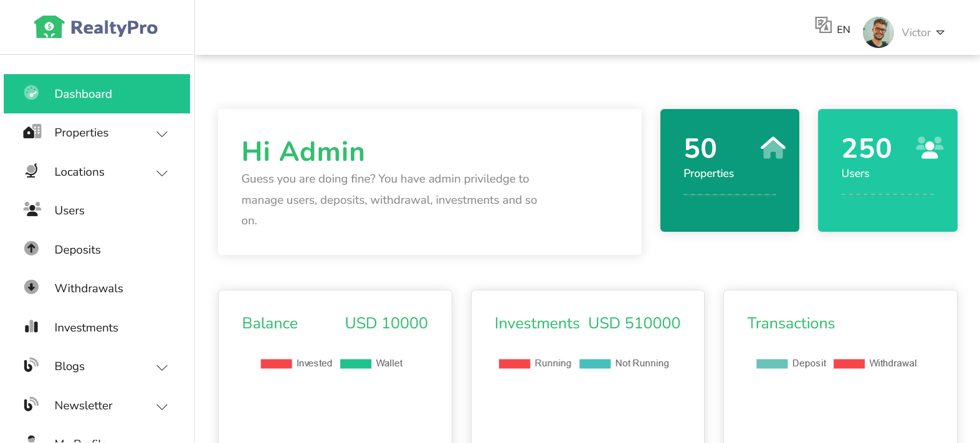Click the Properties building icon in sidebar

click(32, 131)
